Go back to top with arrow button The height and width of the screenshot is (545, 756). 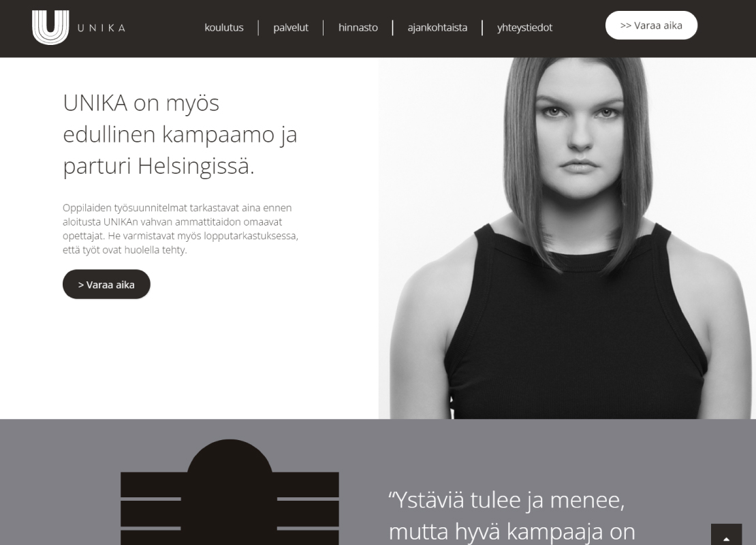point(726,534)
